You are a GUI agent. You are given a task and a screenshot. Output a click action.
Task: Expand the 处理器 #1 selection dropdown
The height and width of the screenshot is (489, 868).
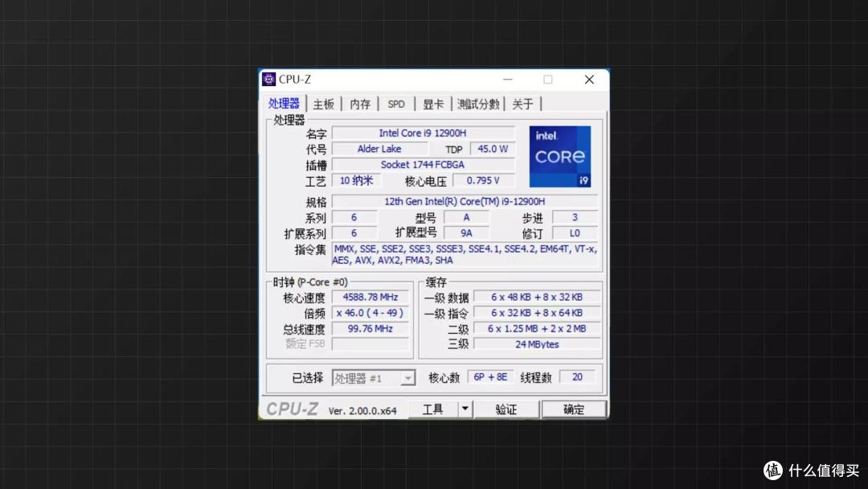pos(407,378)
